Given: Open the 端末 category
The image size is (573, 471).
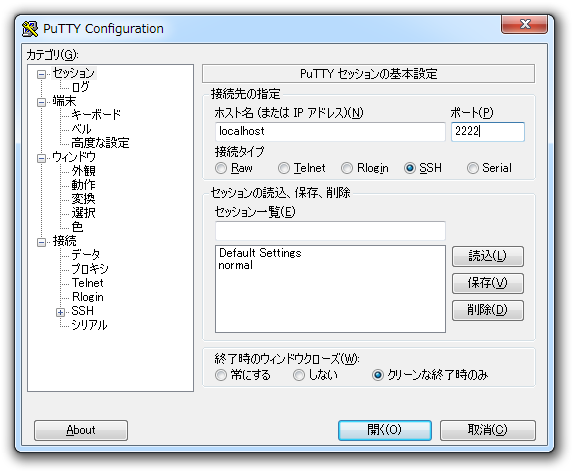Looking at the screenshot, I should 64,101.
